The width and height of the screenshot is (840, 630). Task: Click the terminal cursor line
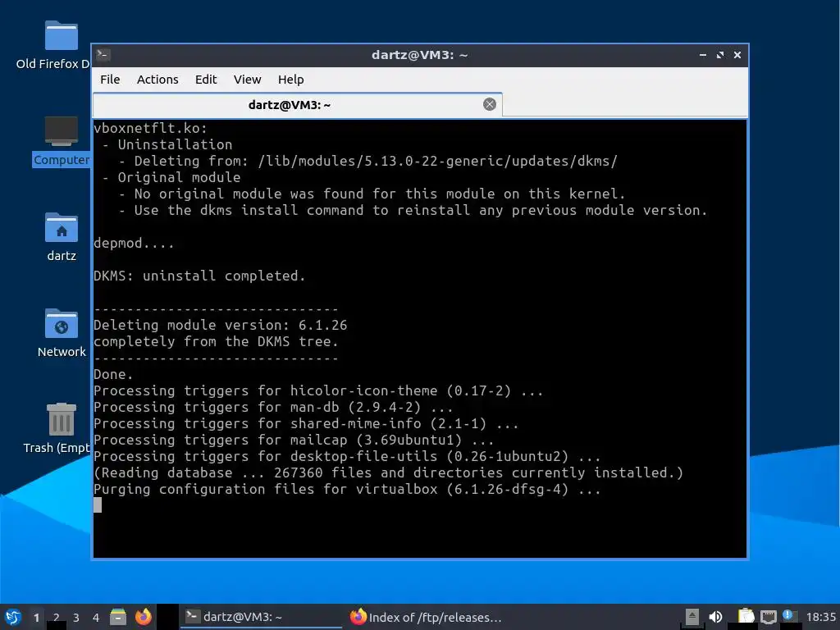[98, 505]
